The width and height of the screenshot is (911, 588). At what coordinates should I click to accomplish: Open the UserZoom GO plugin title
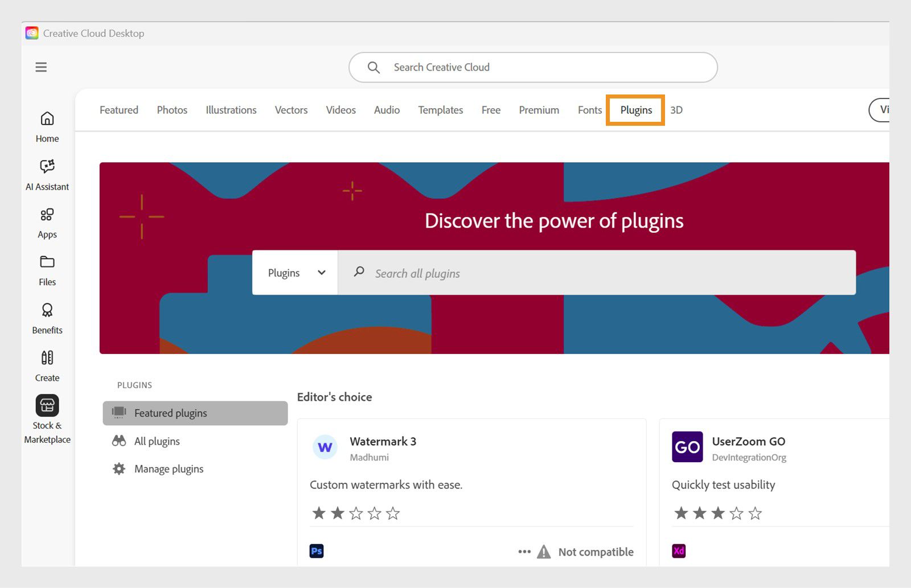click(748, 441)
